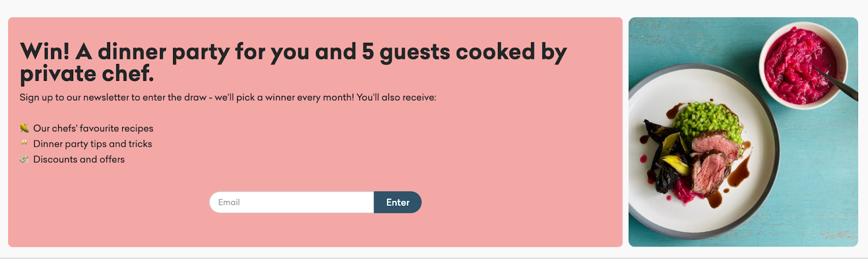This screenshot has width=868, height=259.
Task: Click "Our chefs' favourite recipes" text
Action: coord(93,128)
